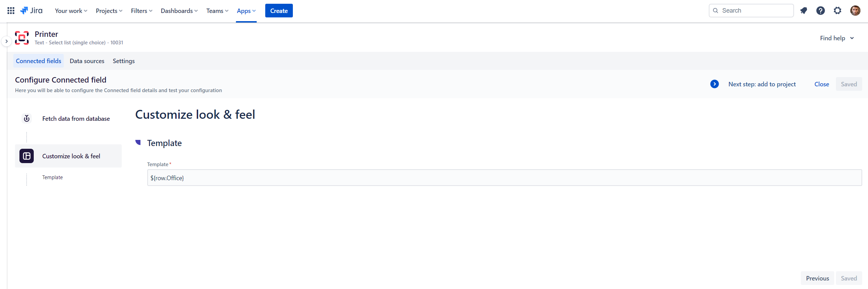Open the Your work dropdown
Image resolution: width=868 pixels, height=289 pixels.
(71, 11)
